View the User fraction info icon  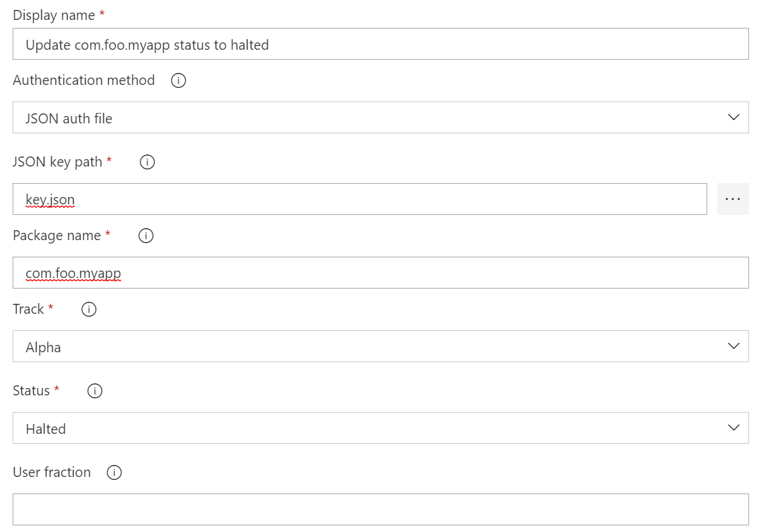click(x=114, y=472)
